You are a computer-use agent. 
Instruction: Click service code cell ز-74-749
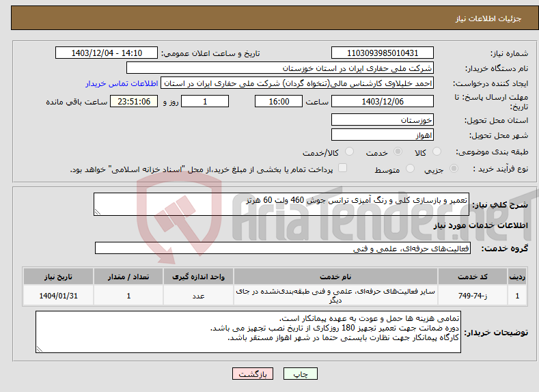click(x=473, y=296)
